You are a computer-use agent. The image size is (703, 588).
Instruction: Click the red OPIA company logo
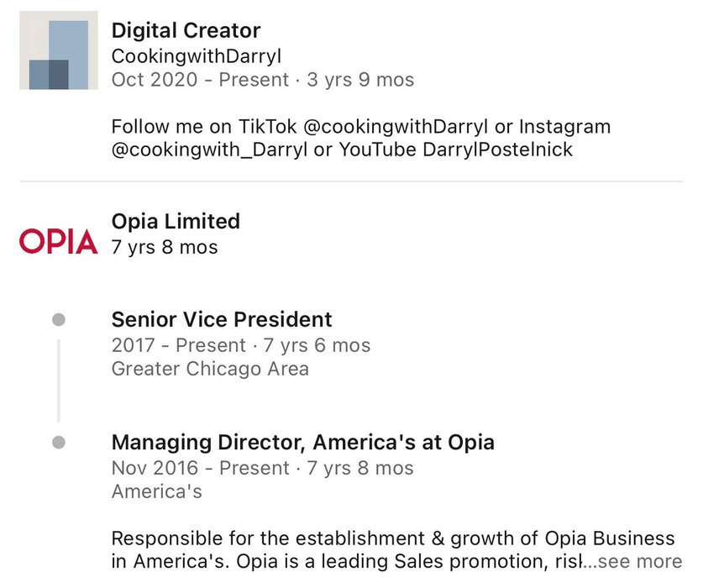pyautogui.click(x=59, y=242)
